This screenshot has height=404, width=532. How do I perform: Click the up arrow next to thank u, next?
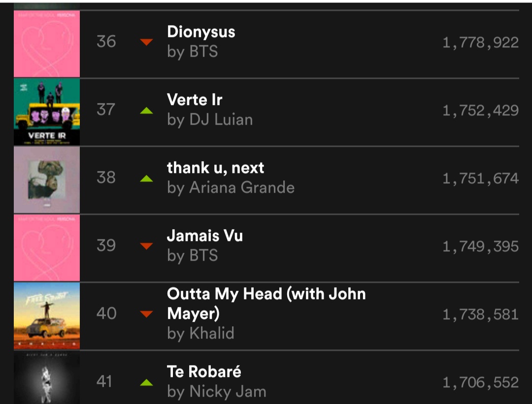click(146, 178)
